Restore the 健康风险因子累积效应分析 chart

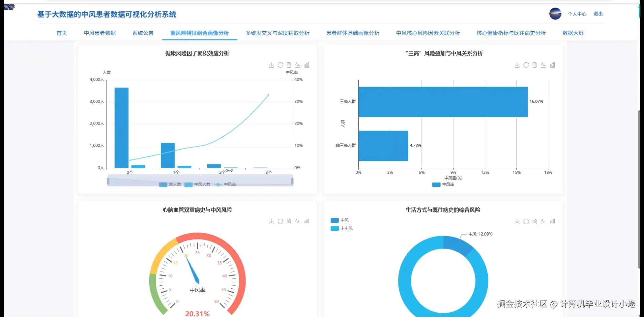tap(281, 65)
